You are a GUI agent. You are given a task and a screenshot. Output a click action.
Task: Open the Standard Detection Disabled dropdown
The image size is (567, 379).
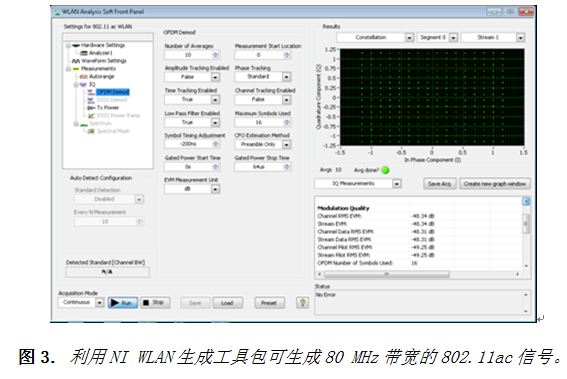click(x=139, y=199)
